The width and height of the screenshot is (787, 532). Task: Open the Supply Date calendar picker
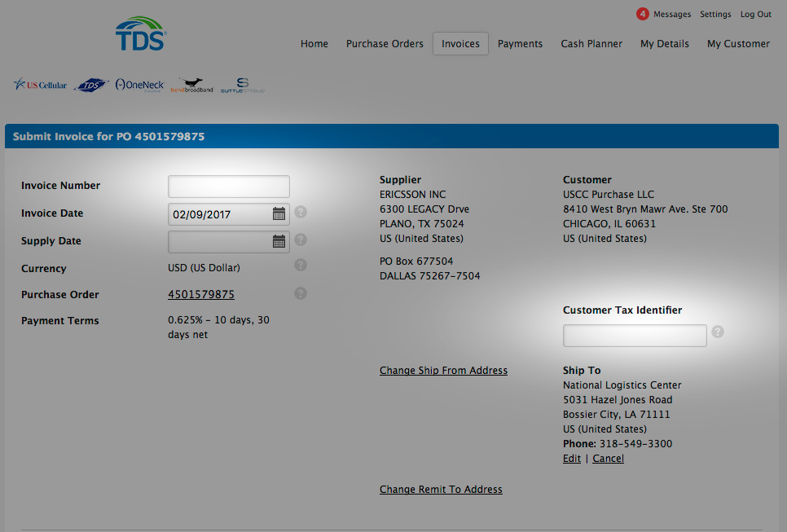click(x=279, y=241)
